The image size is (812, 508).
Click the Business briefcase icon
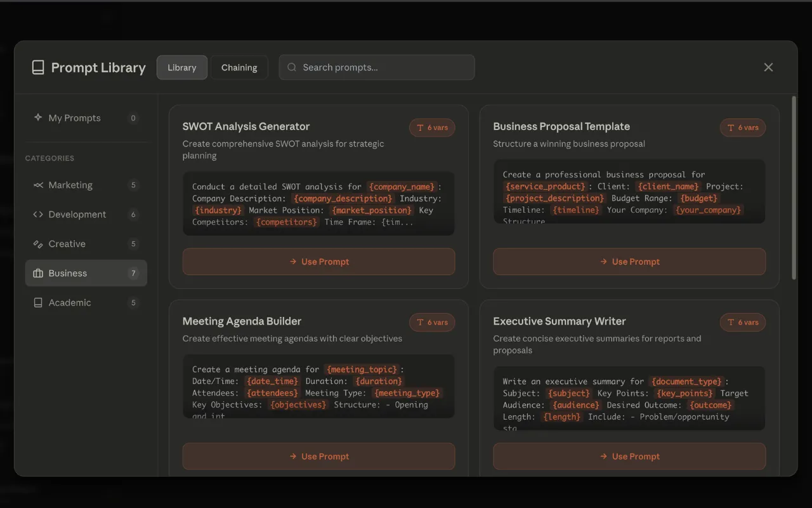pyautogui.click(x=38, y=273)
